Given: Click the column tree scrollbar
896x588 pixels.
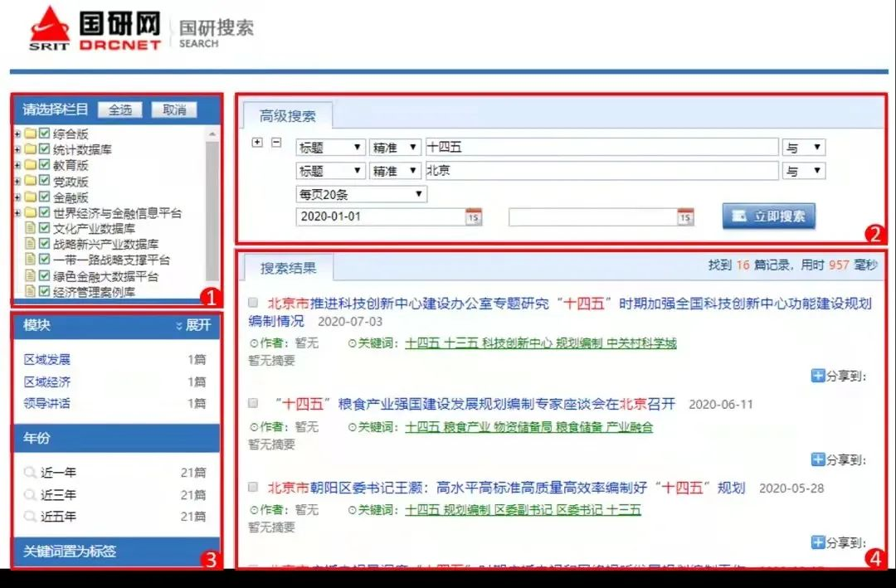Looking at the screenshot, I should 212,211.
